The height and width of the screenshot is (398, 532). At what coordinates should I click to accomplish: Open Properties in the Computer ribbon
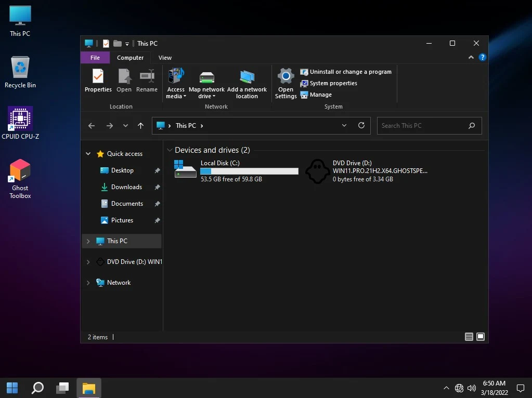pyautogui.click(x=98, y=81)
